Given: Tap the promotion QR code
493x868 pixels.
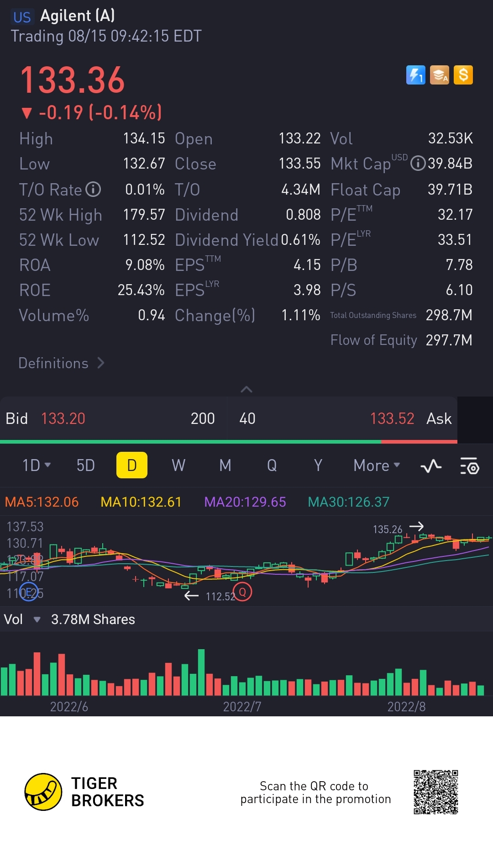Looking at the screenshot, I should coord(436,792).
